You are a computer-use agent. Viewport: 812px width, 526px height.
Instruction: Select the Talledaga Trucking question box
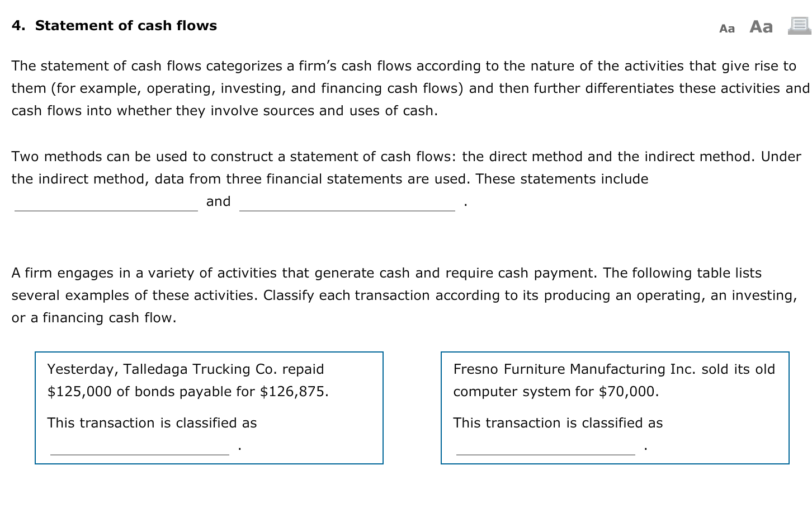(x=209, y=408)
